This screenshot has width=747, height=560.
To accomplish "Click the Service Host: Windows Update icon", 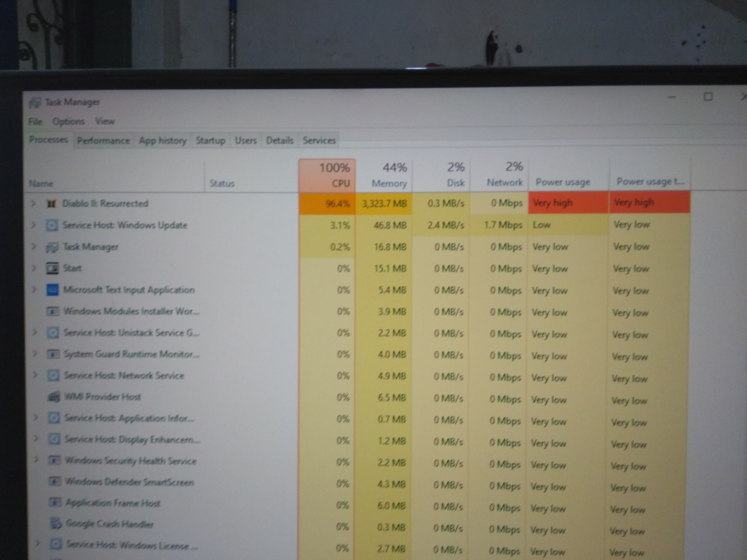I will (x=52, y=225).
